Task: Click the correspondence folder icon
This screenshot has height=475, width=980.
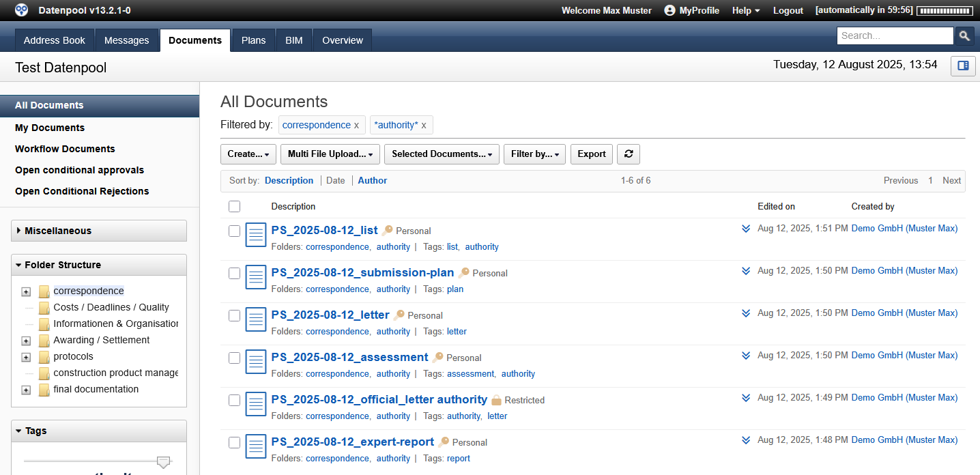Action: pyautogui.click(x=44, y=291)
